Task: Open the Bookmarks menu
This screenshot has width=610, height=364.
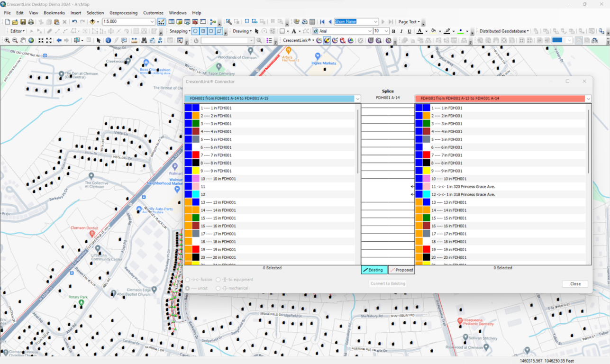Action: pos(54,13)
